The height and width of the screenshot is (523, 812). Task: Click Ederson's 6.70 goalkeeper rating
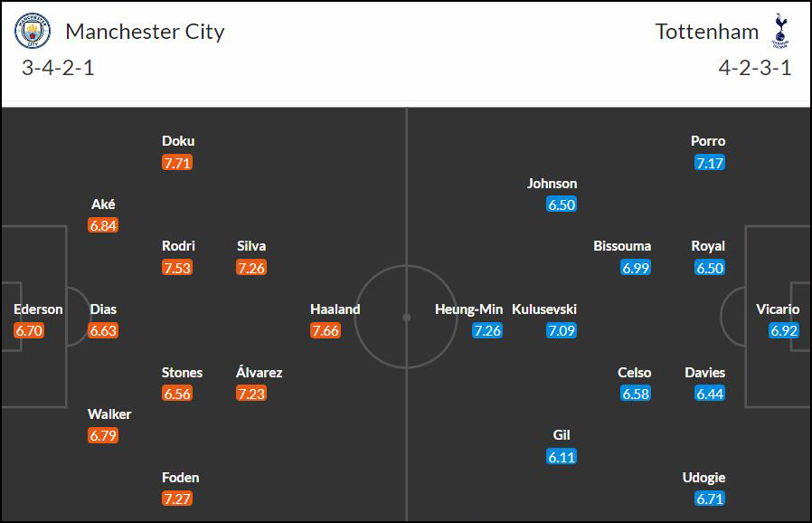(29, 330)
